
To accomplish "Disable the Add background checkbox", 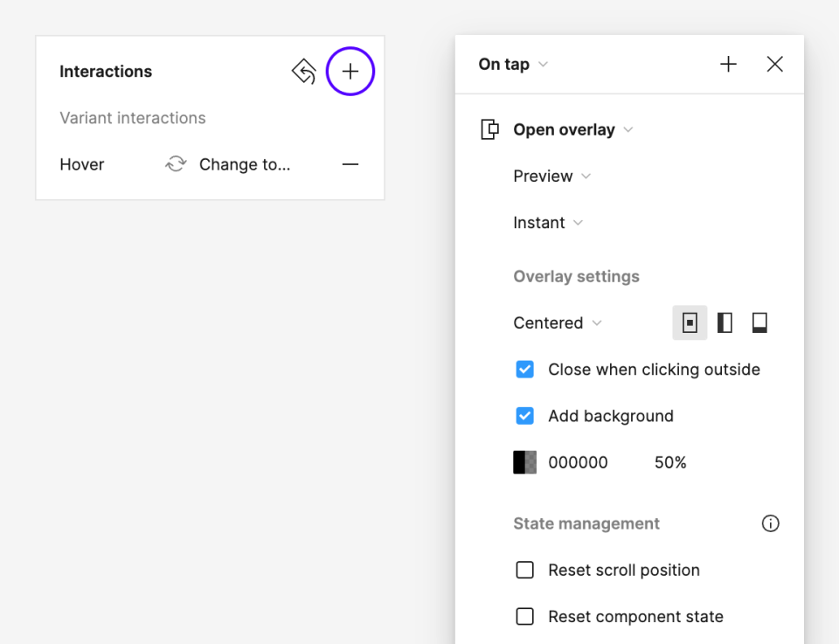I will click(x=524, y=416).
